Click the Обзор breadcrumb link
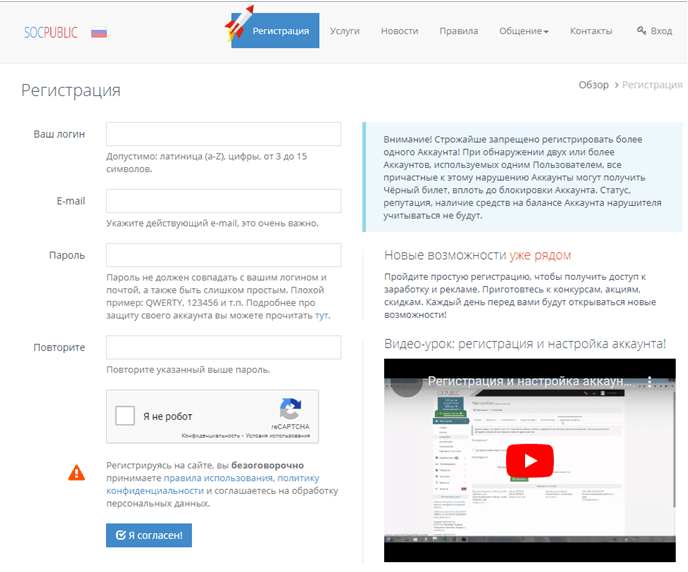 pos(593,85)
